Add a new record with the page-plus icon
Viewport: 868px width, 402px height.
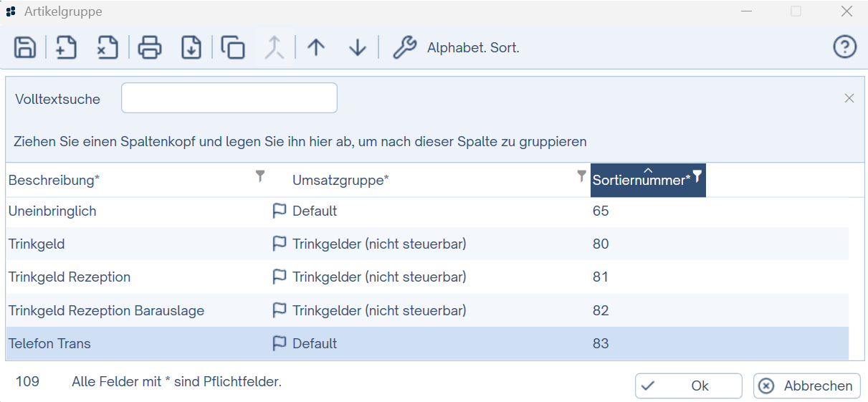point(66,48)
